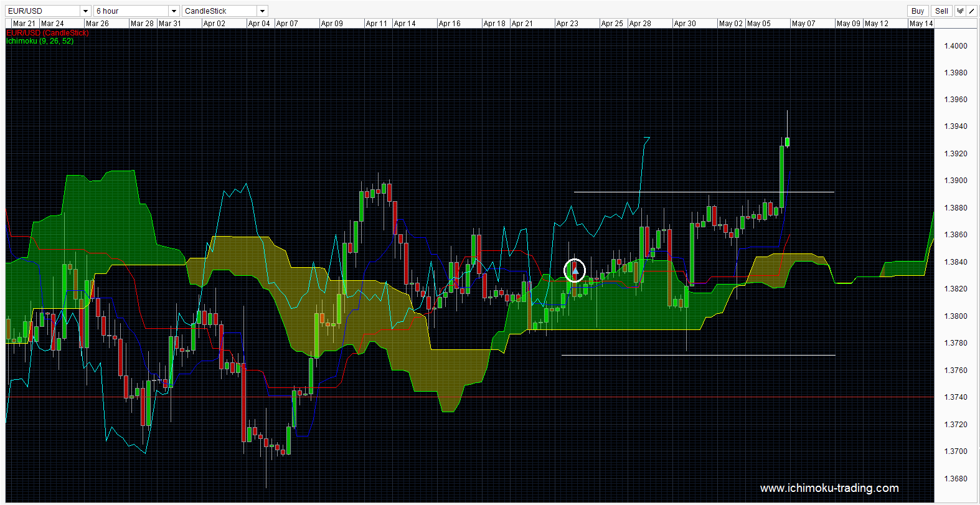The width and height of the screenshot is (980, 505).
Task: Click the Mar 24 date label
Action: (x=52, y=23)
